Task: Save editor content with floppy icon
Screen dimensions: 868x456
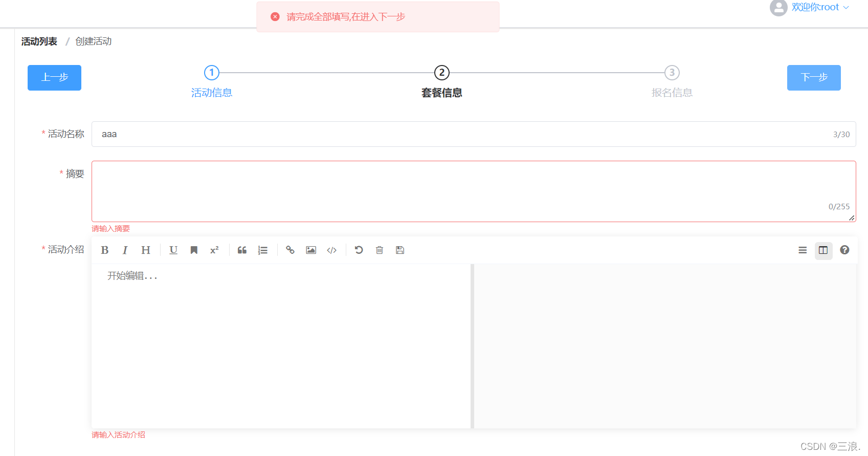Action: [x=400, y=250]
